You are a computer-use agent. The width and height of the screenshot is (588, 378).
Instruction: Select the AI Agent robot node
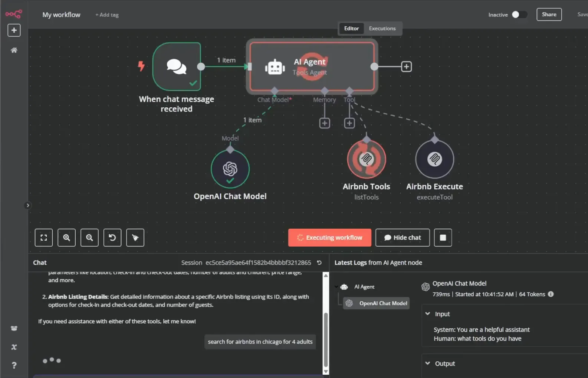[312, 66]
